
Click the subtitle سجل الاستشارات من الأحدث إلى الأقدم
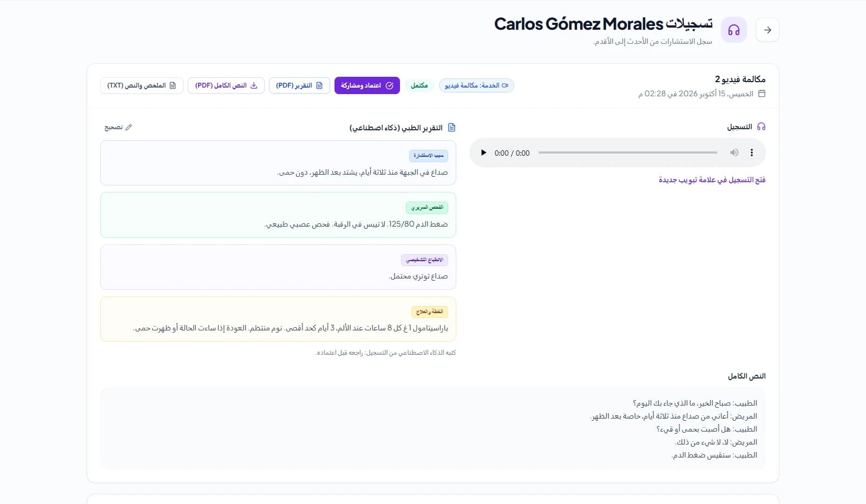[x=653, y=42]
